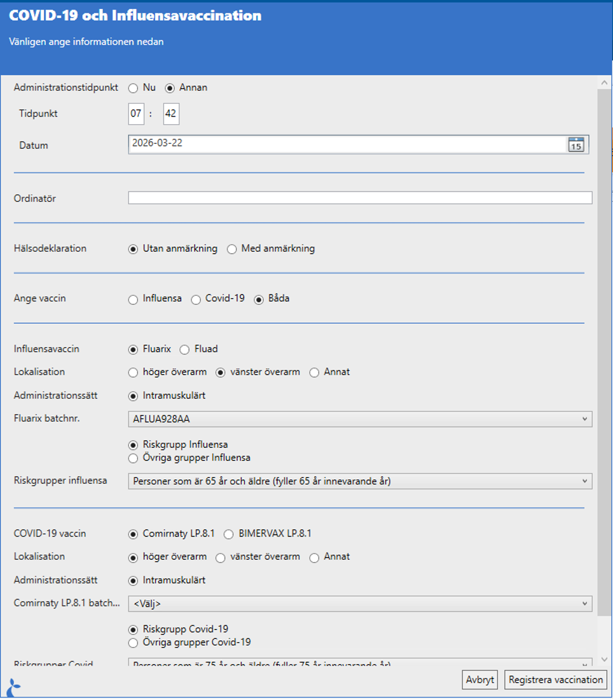The image size is (613, 700).
Task: Click the Avbryt button
Action: click(x=479, y=680)
